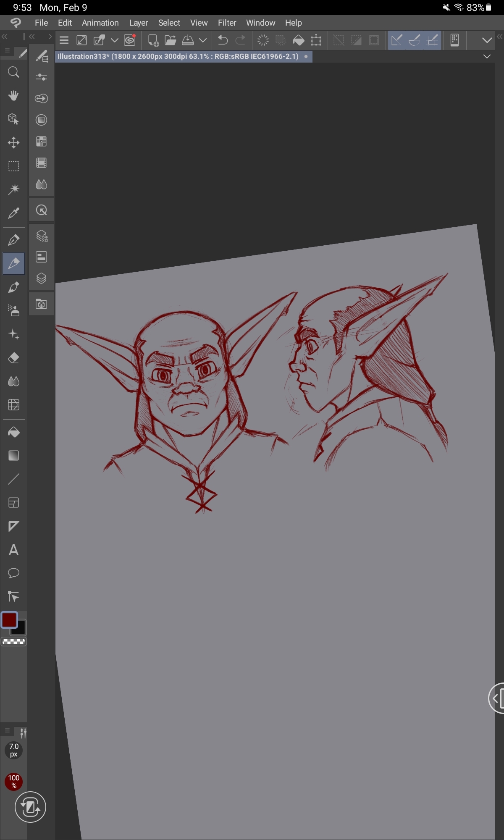Activate the Hand move-canvas tool

tap(13, 96)
